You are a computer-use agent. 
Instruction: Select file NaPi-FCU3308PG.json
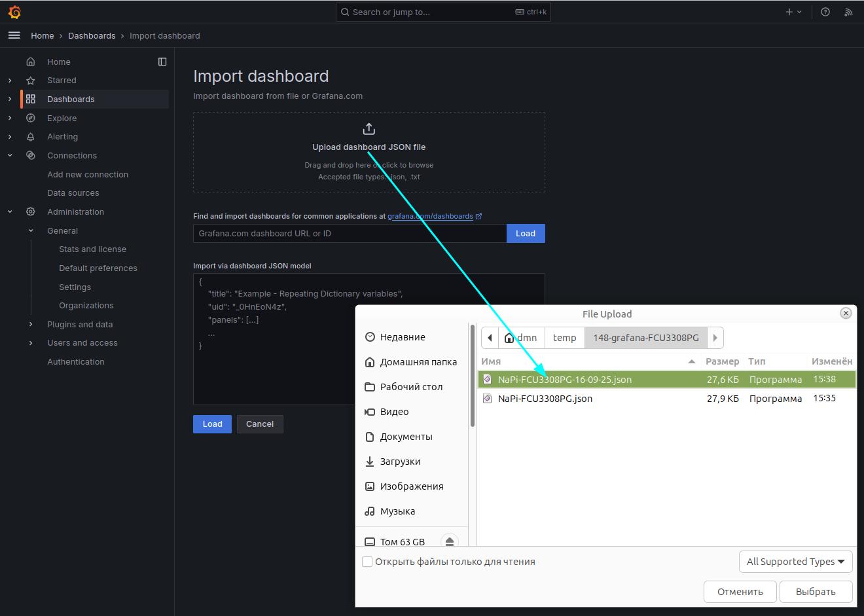(667, 399)
